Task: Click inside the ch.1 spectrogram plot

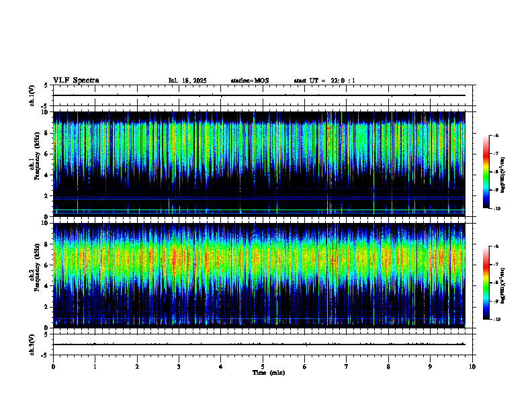Action: (259, 164)
